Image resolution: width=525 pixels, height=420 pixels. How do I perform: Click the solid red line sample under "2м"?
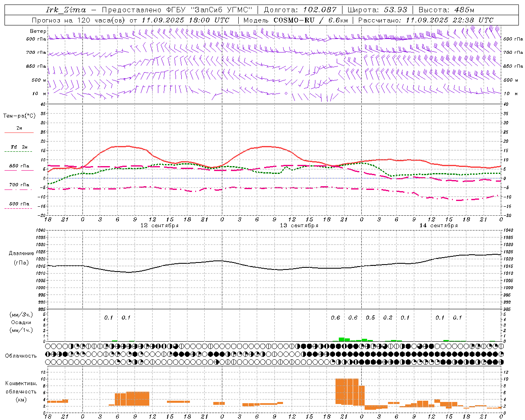point(19,133)
